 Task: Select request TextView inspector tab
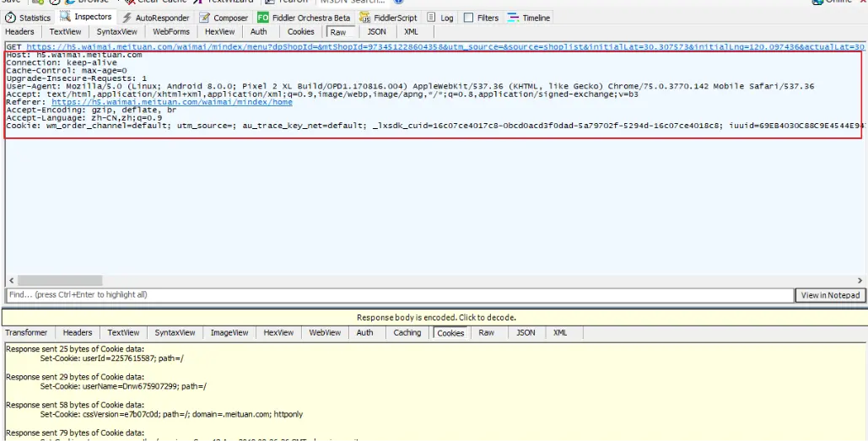click(x=65, y=31)
